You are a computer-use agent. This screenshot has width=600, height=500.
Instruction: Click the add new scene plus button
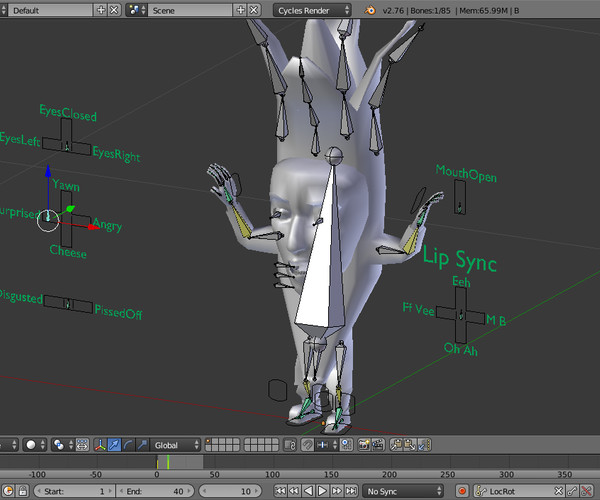click(x=242, y=9)
